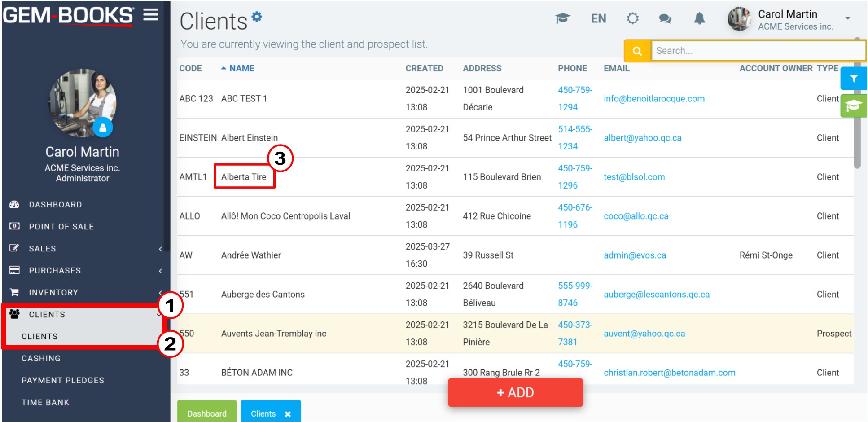Image resolution: width=868 pixels, height=422 pixels.
Task: Click the green tutorial cap button at right
Action: (x=853, y=106)
